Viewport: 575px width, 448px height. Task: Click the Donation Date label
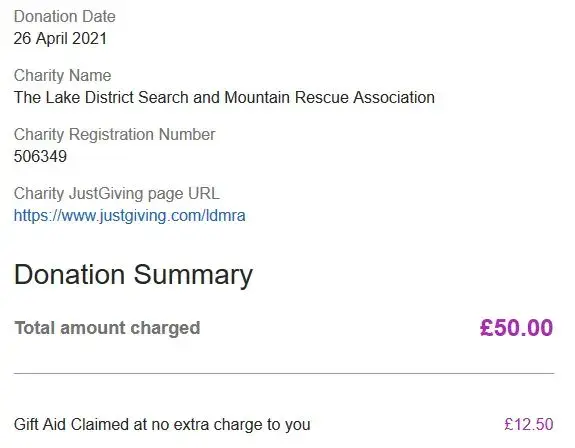coord(65,16)
